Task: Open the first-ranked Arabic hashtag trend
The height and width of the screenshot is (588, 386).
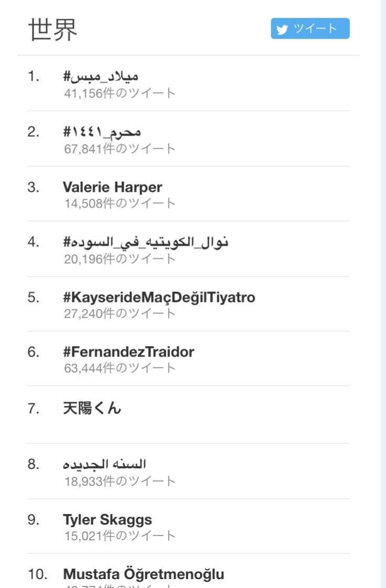Action: 101,76
